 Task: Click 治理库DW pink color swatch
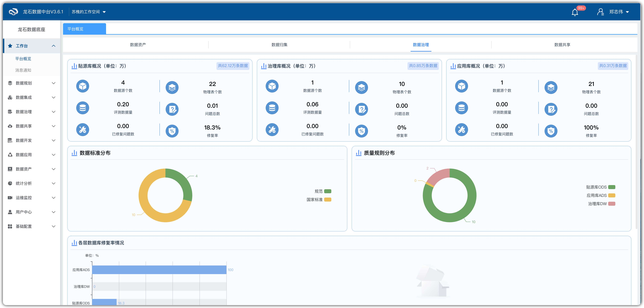[x=611, y=204]
